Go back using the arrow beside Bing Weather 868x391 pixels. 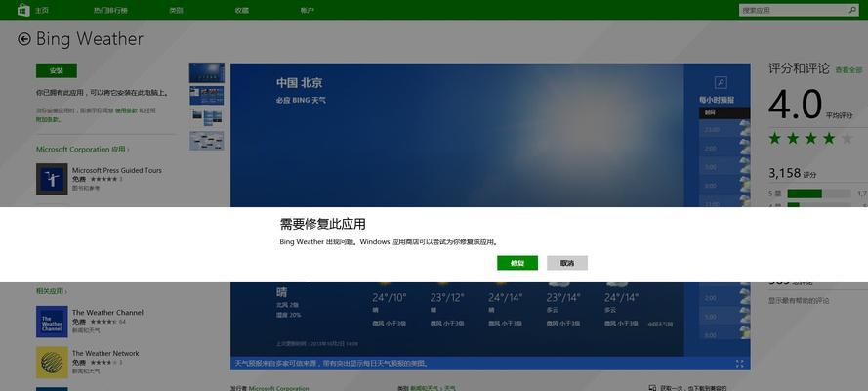(23, 39)
